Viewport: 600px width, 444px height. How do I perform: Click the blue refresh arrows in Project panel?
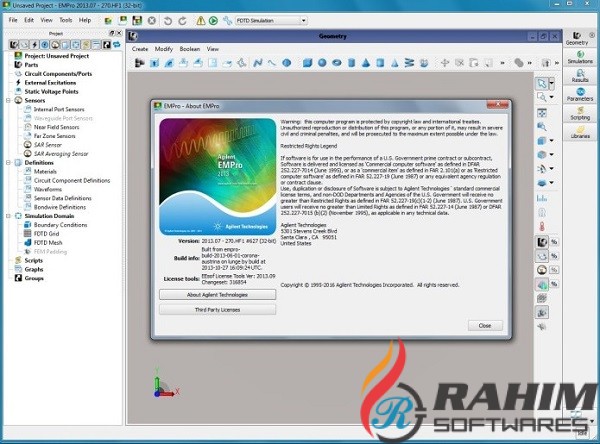pos(117,45)
